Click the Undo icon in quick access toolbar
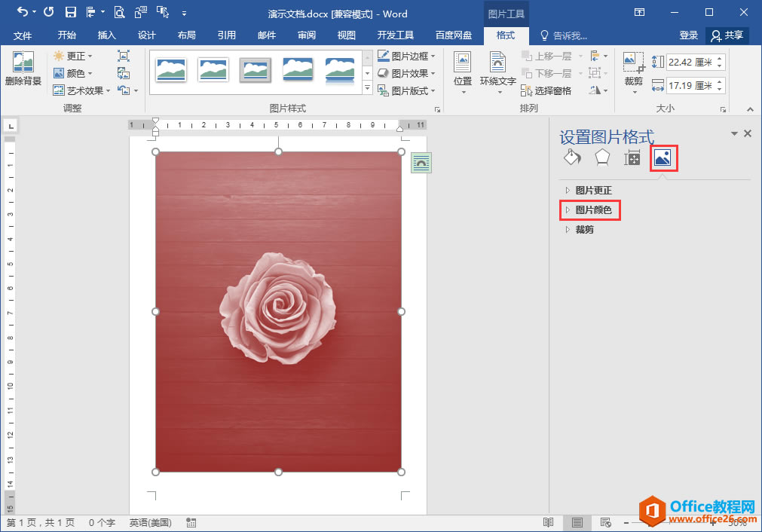Viewport: 762px width, 532px height. coord(23,12)
